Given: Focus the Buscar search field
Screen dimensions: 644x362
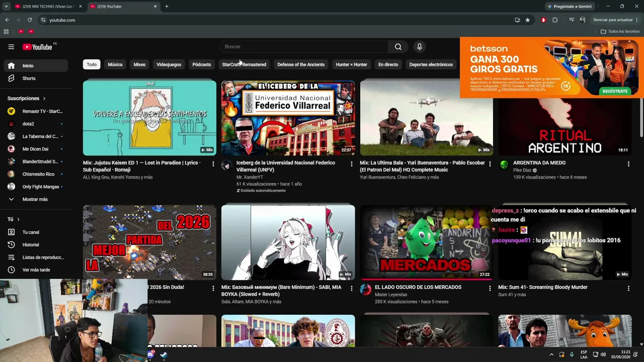Looking at the screenshot, I should (303, 47).
